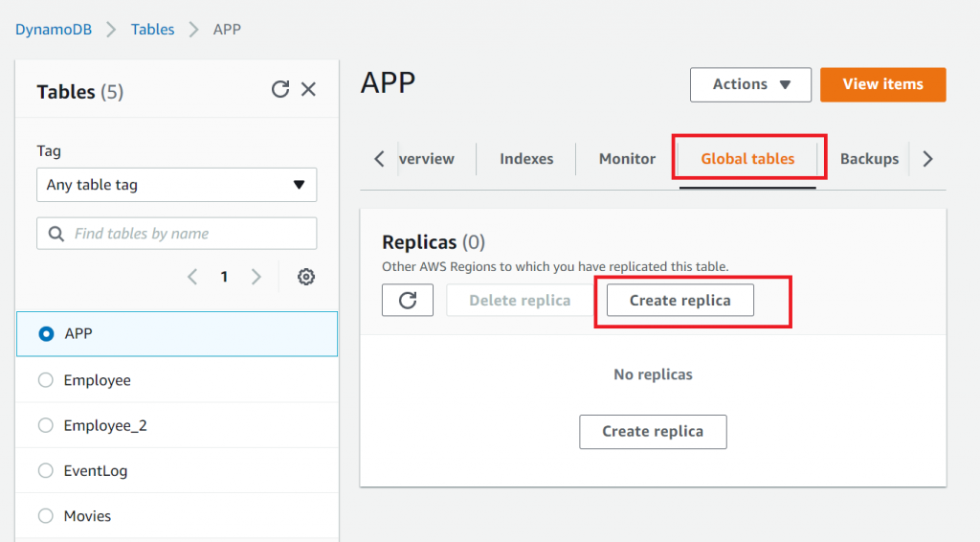Viewport: 980px width, 542px height.
Task: Click the search magnifier icon
Action: 56,234
